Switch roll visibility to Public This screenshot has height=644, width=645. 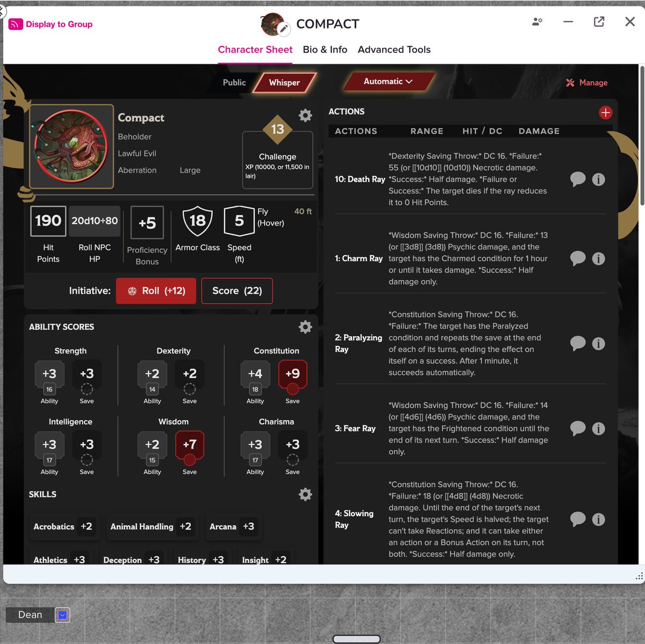click(234, 83)
